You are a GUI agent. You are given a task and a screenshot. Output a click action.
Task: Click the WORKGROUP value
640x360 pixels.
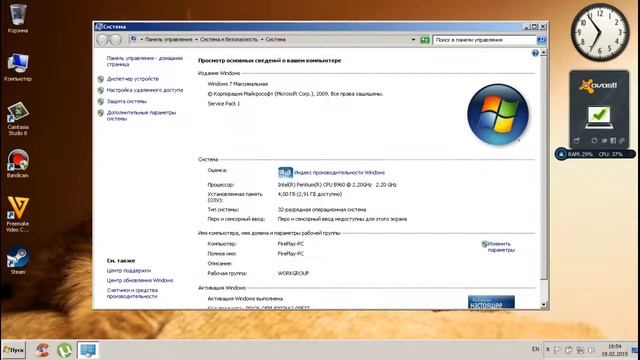point(293,273)
